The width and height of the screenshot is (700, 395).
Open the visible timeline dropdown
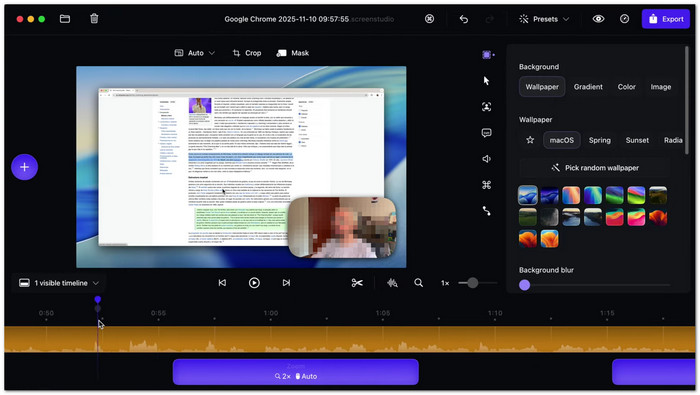coord(59,283)
